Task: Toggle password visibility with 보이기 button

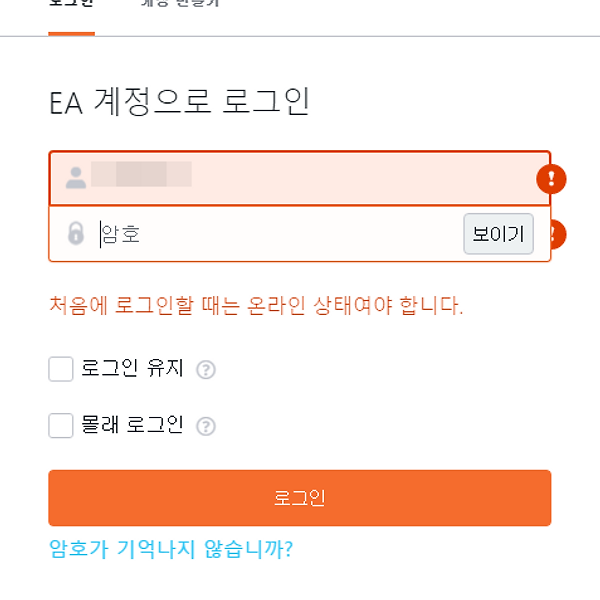Action: 498,234
